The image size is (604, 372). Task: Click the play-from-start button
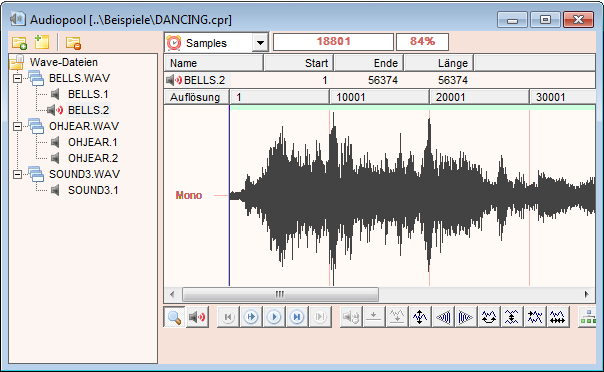[251, 317]
